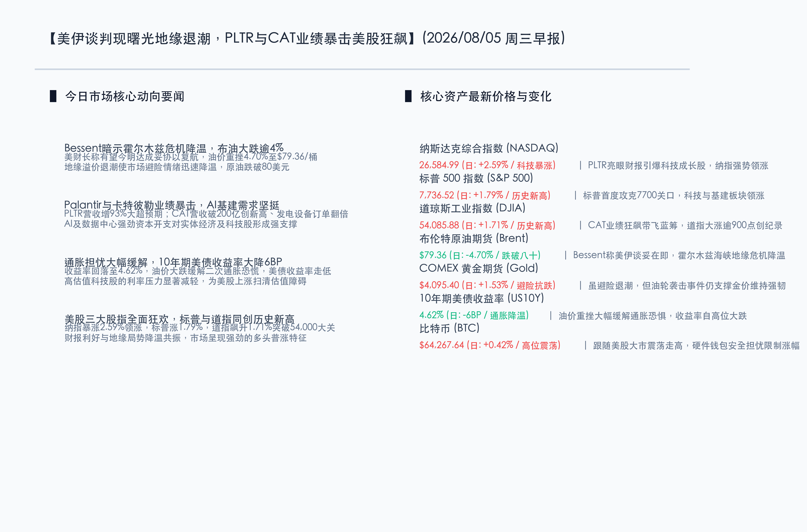Click the line 地缘溢价退潮使市场避险情绪迅速降温
Image resolution: width=807 pixels, height=532 pixels.
pyautogui.click(x=177, y=167)
